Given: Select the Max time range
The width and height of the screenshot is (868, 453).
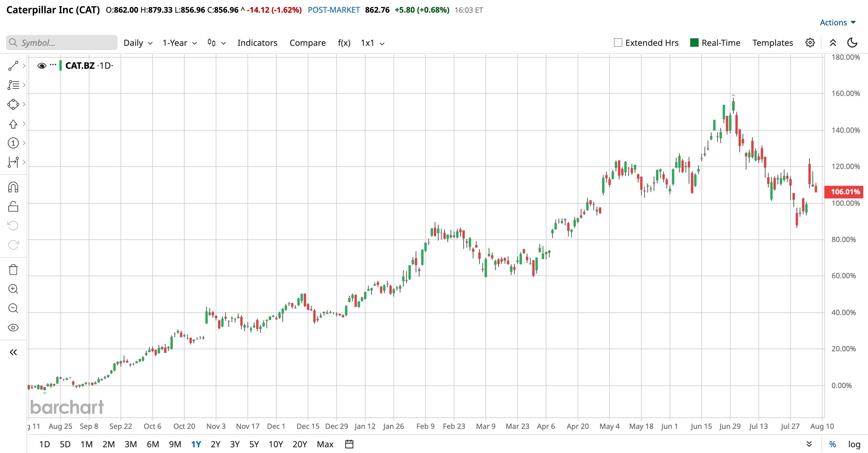Looking at the screenshot, I should (x=325, y=444).
